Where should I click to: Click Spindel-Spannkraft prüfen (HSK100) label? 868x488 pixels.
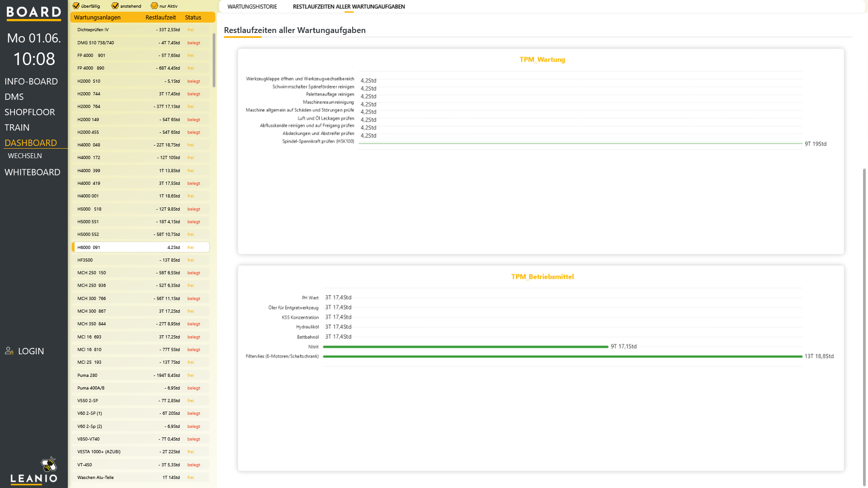point(318,141)
